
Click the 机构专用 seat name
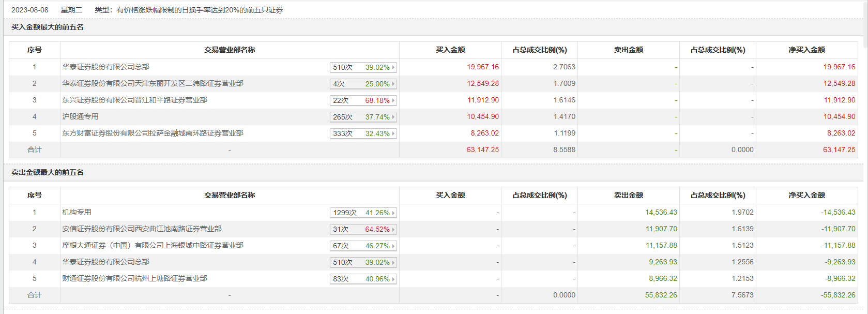click(77, 212)
